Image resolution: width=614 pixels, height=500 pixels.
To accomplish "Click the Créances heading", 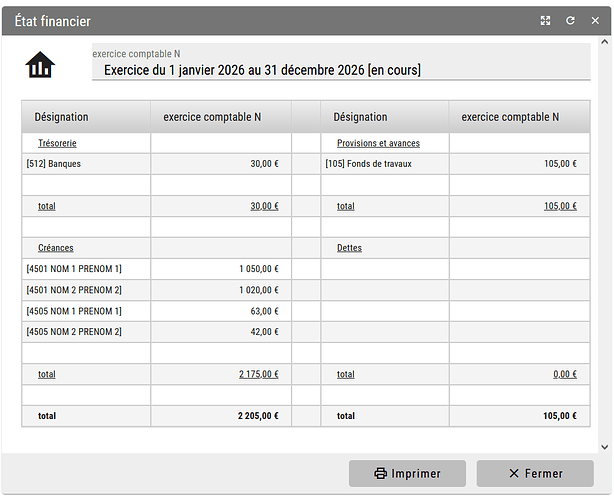I will click(56, 248).
